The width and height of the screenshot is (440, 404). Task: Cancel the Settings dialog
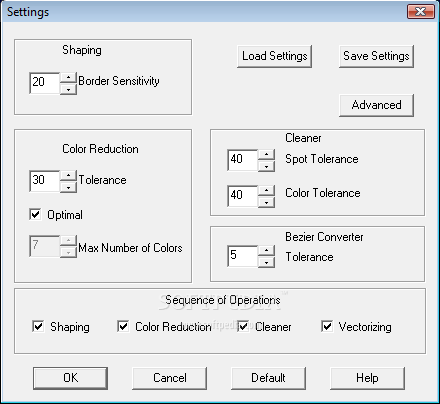point(170,378)
